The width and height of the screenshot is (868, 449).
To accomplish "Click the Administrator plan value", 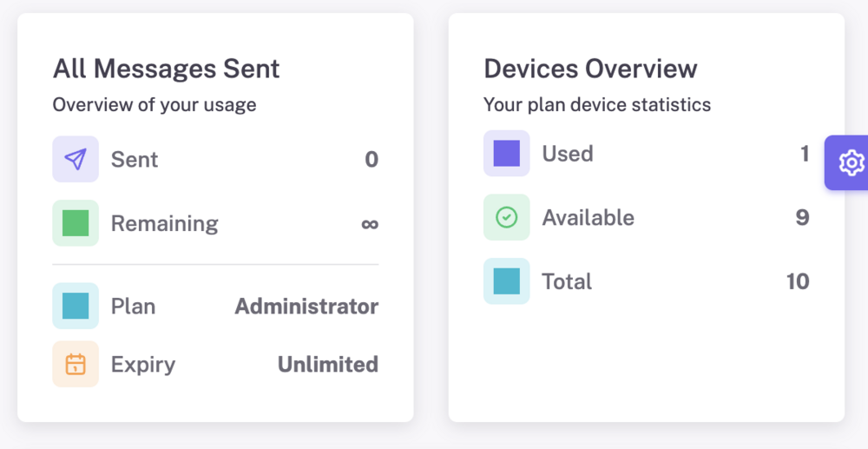I will tap(306, 307).
